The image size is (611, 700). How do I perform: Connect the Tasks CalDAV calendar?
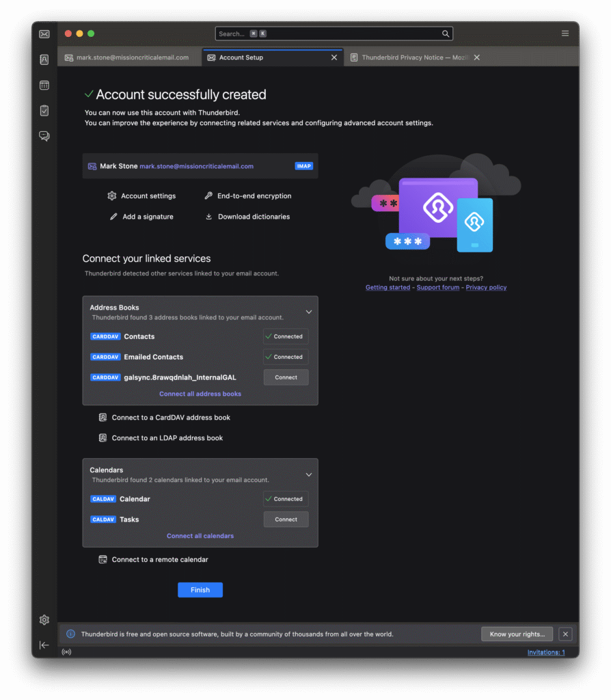286,520
